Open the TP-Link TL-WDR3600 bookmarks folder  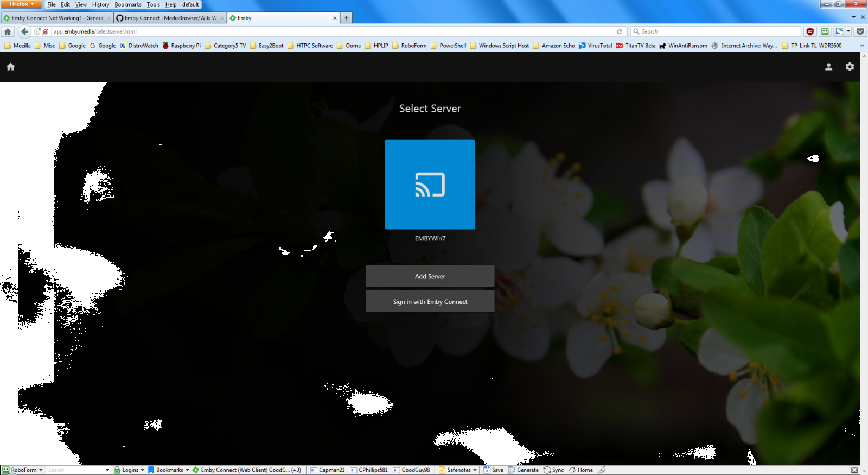[812, 46]
